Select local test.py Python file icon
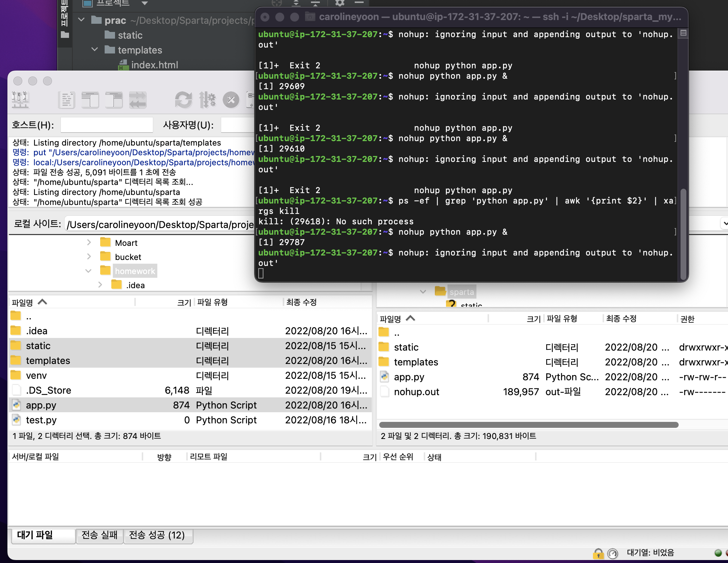Viewport: 728px width, 563px height. coord(16,420)
